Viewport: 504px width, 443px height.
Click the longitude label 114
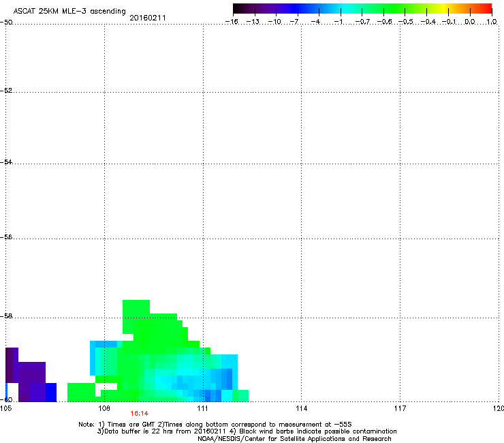(x=302, y=408)
